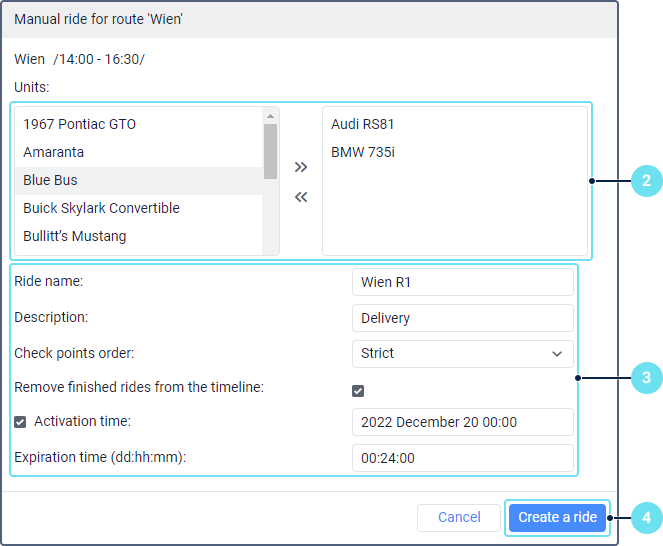Open the Check points order dropdown

(x=463, y=354)
